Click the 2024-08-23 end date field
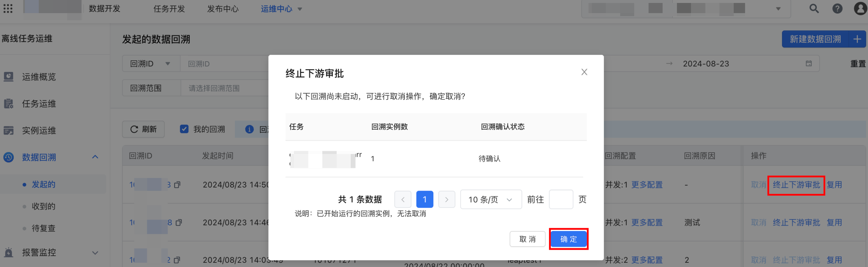Screen dimensions: 868x267 click(706, 64)
